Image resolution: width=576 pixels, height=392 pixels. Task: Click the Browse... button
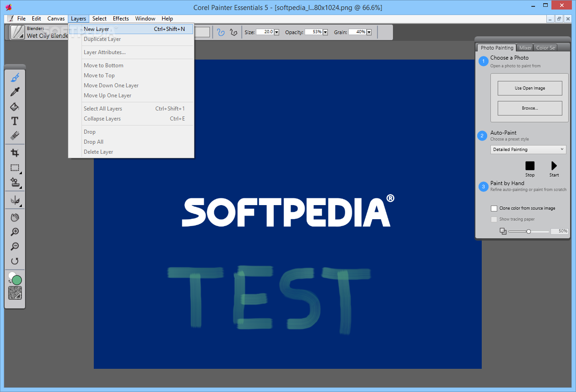pos(530,108)
